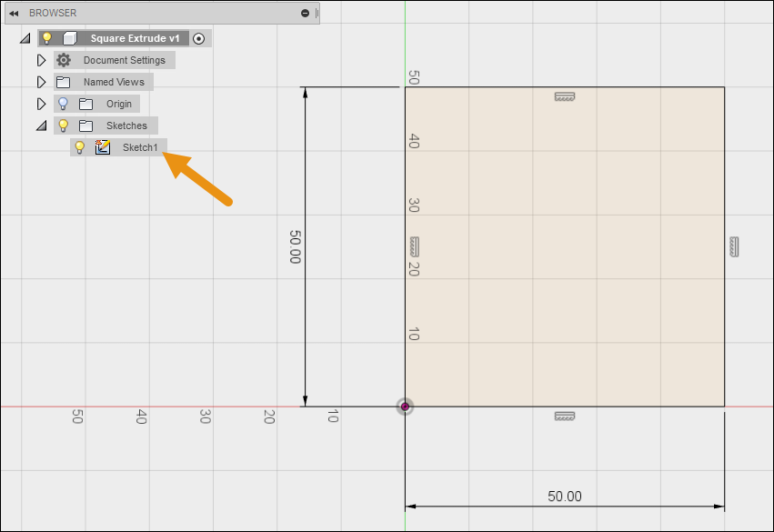
Task: Select the Named Views label
Action: click(x=114, y=82)
